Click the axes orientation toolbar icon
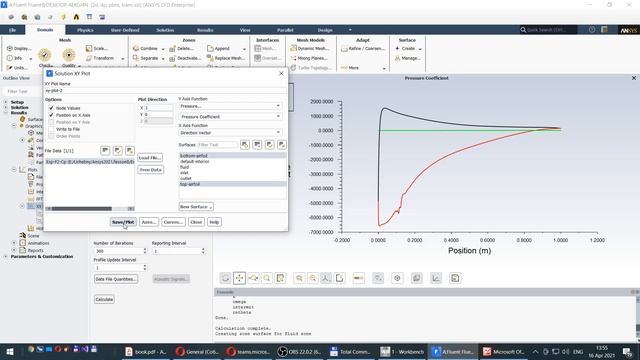Viewport: 640px width, 360px height. pyautogui.click(x=326, y=278)
